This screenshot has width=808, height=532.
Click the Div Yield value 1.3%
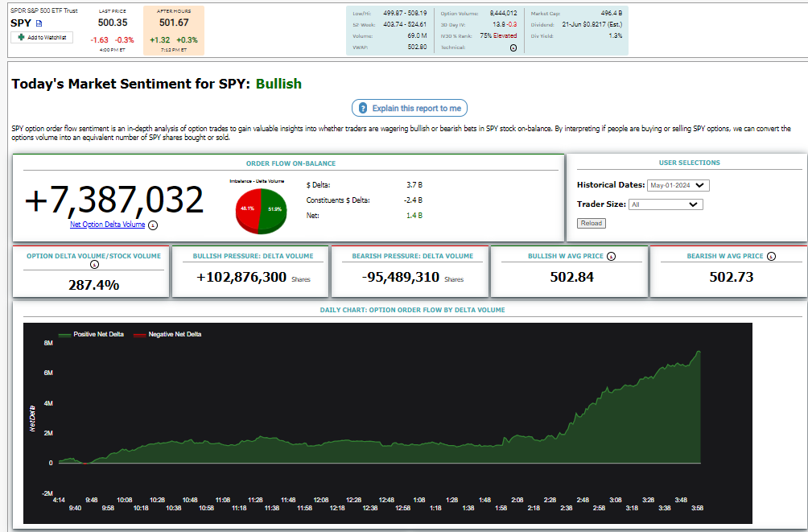click(616, 36)
